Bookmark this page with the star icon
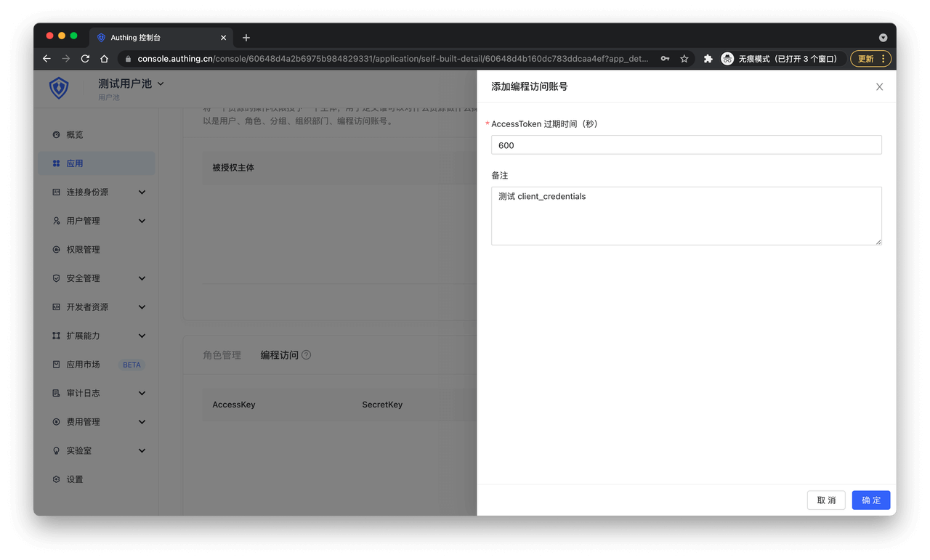Screen dimensions: 930x560 684,59
